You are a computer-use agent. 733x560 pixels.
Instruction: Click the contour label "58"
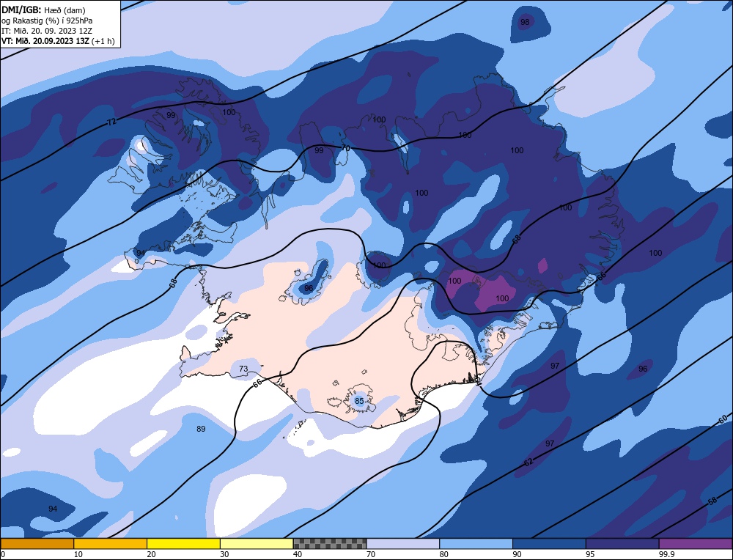tap(712, 501)
